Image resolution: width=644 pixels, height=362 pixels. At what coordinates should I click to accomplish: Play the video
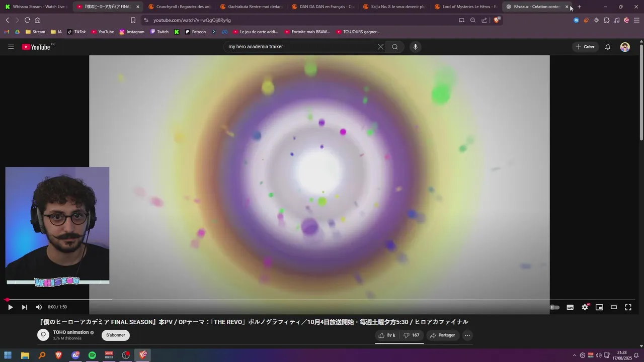10,307
